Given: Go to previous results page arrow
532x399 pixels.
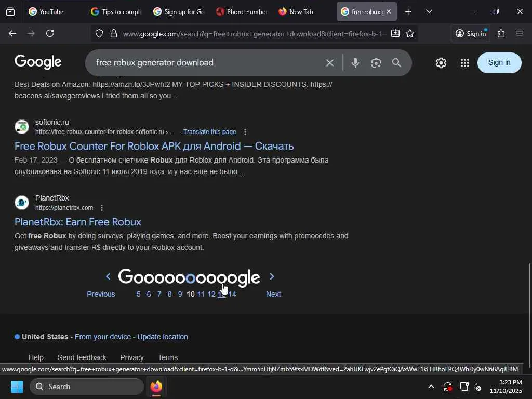Looking at the screenshot, I should pos(108,276).
